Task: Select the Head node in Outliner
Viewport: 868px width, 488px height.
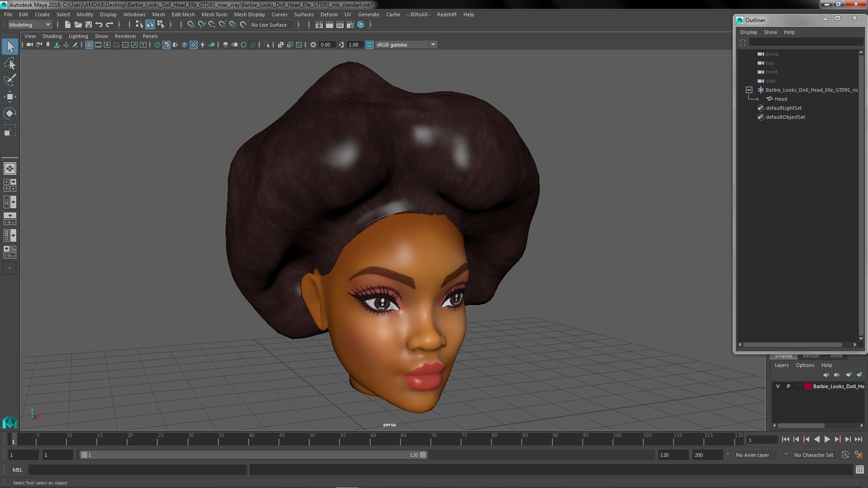Action: click(780, 99)
